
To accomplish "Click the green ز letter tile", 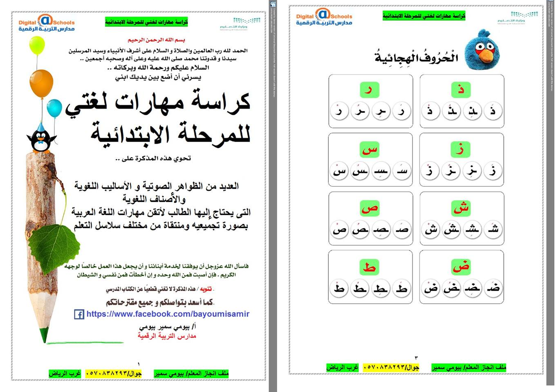I will pyautogui.click(x=461, y=149).
